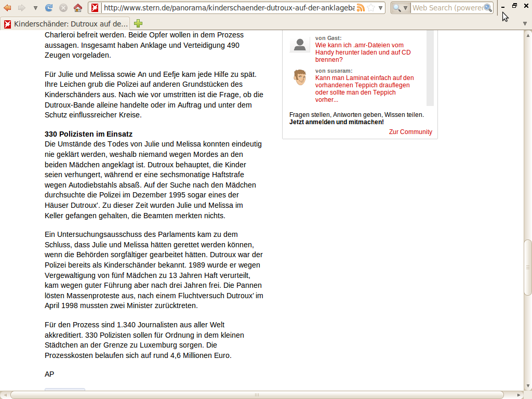Screen dimensions: 532x399
Task: Focus the Web Search input field
Action: click(x=447, y=8)
